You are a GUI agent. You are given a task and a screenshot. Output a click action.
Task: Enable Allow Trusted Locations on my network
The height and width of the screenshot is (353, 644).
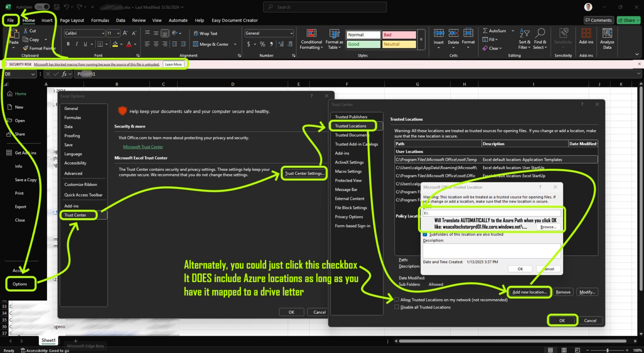(397, 299)
